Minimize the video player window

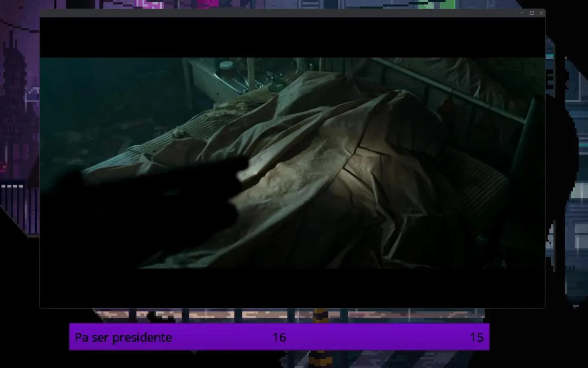click(522, 13)
